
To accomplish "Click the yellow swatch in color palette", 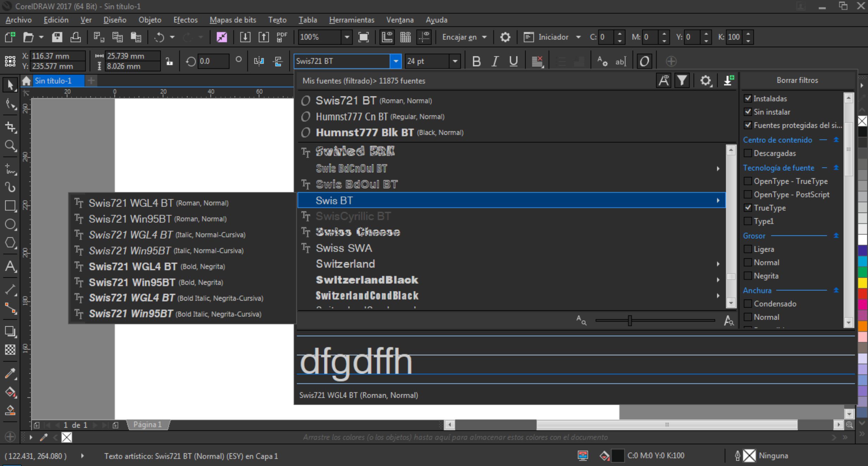I will 862,283.
